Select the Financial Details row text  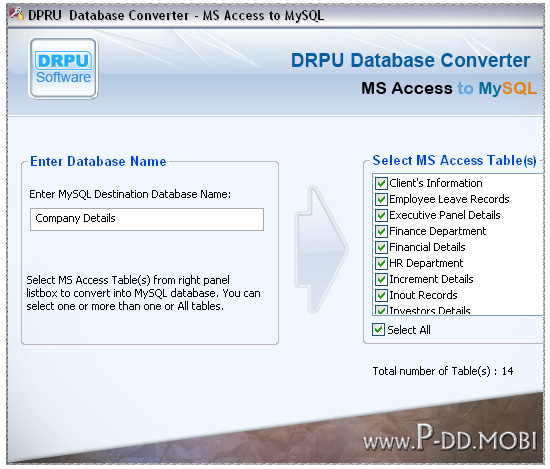point(427,247)
